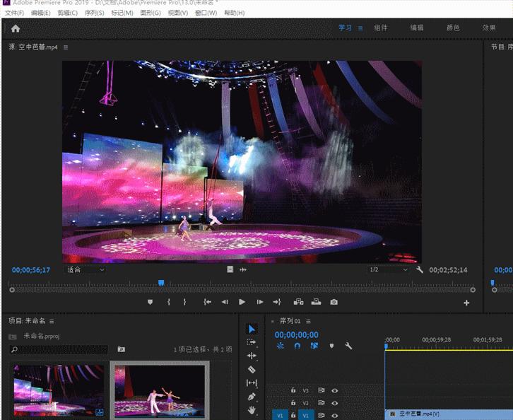
Task: Open Source panel menu next to 空中芭蕾.mp4
Action: pos(66,47)
